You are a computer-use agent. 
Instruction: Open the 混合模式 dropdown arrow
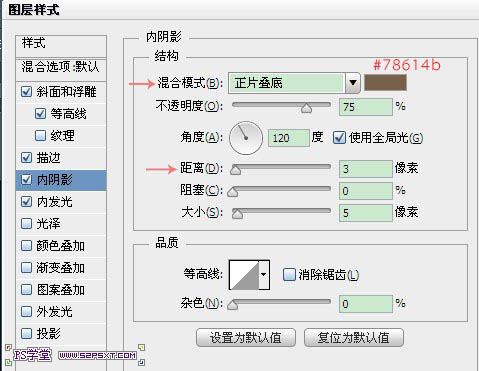(353, 83)
